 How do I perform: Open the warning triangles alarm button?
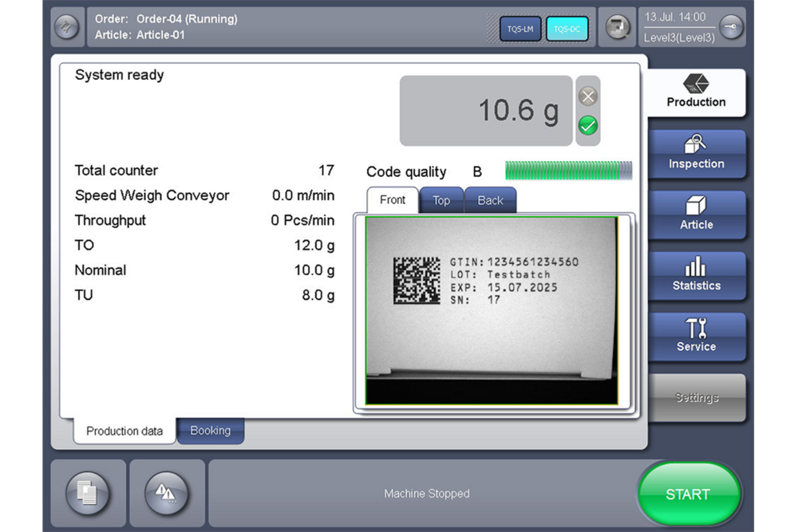point(167,493)
